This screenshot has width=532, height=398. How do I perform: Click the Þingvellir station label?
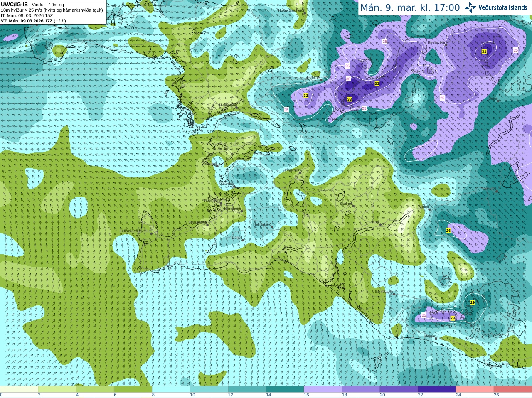(x=292, y=170)
